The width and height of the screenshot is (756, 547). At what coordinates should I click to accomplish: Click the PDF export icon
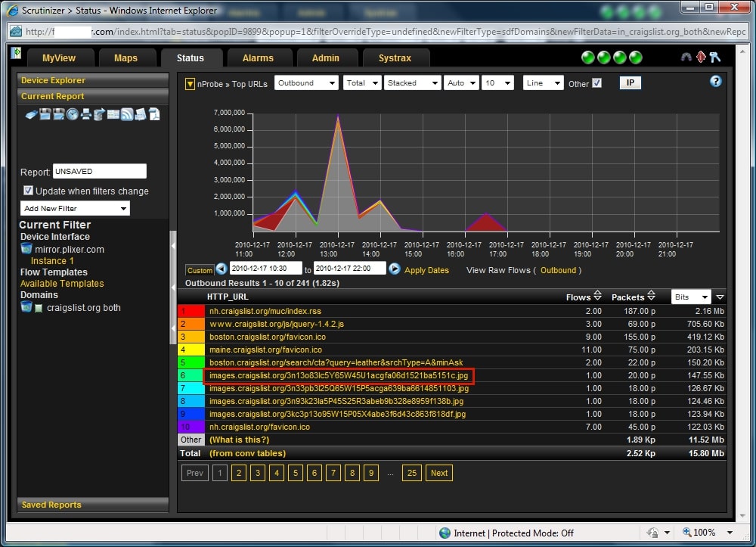[155, 113]
